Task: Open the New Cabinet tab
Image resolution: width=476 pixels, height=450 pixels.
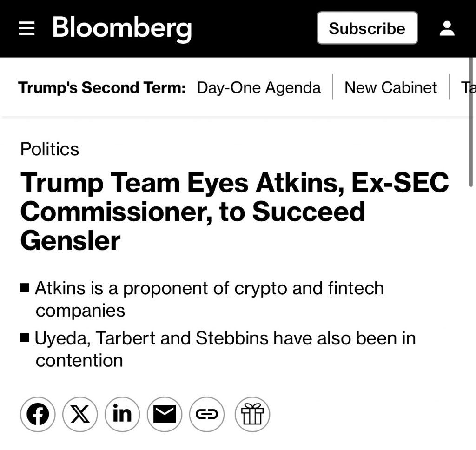Action: [x=390, y=87]
